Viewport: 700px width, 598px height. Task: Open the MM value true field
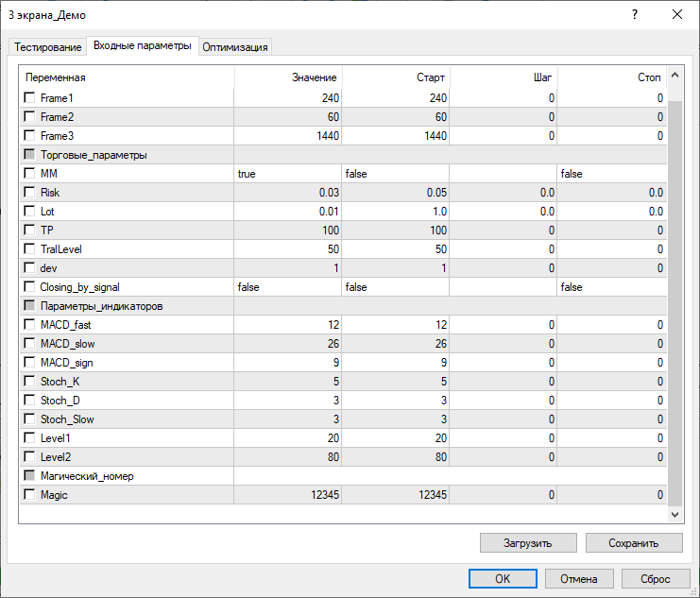[x=287, y=174]
